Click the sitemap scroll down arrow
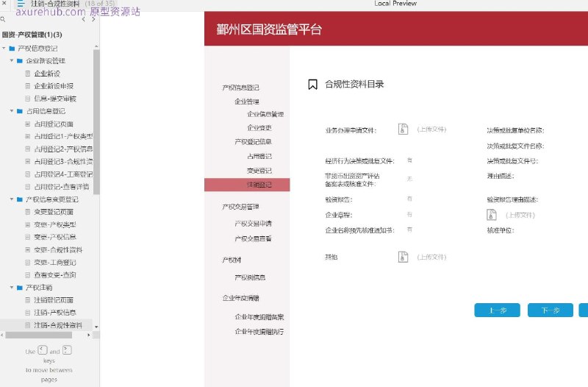Viewport: 588px width, 387px height. tap(96, 327)
